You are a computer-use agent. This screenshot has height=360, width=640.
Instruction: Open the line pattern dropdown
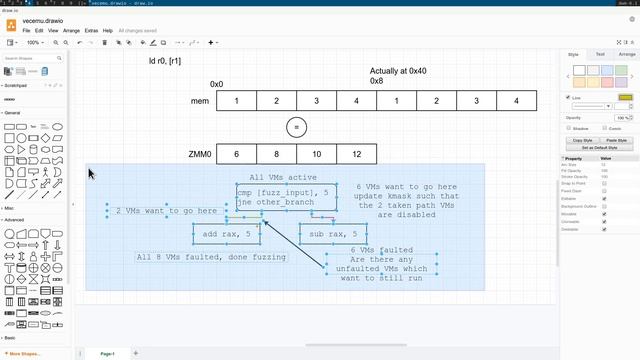(x=591, y=106)
